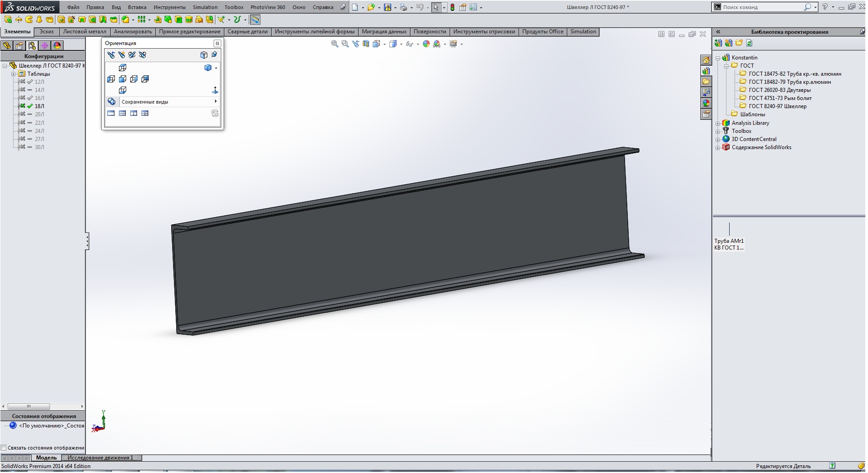Click the Previous View icon in Orientation
This screenshot has height=473, width=868.
click(111, 55)
